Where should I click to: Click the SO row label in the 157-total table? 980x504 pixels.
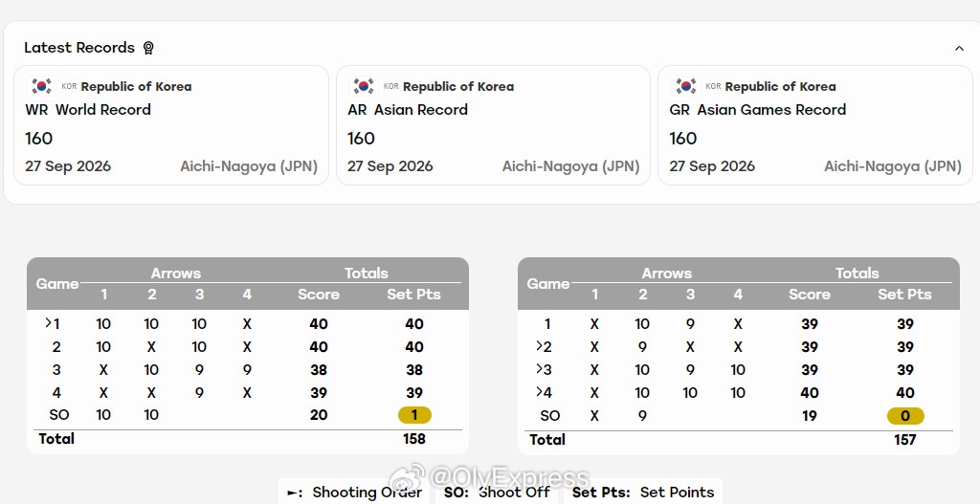(x=550, y=416)
